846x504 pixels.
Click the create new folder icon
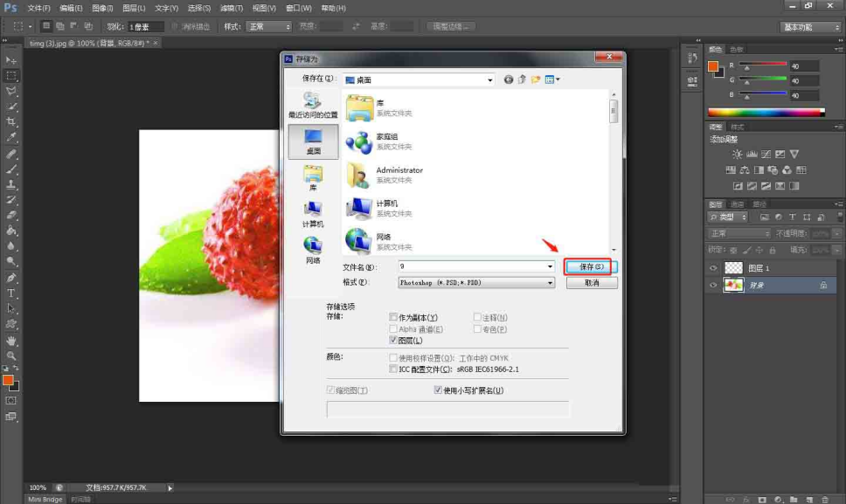(535, 79)
